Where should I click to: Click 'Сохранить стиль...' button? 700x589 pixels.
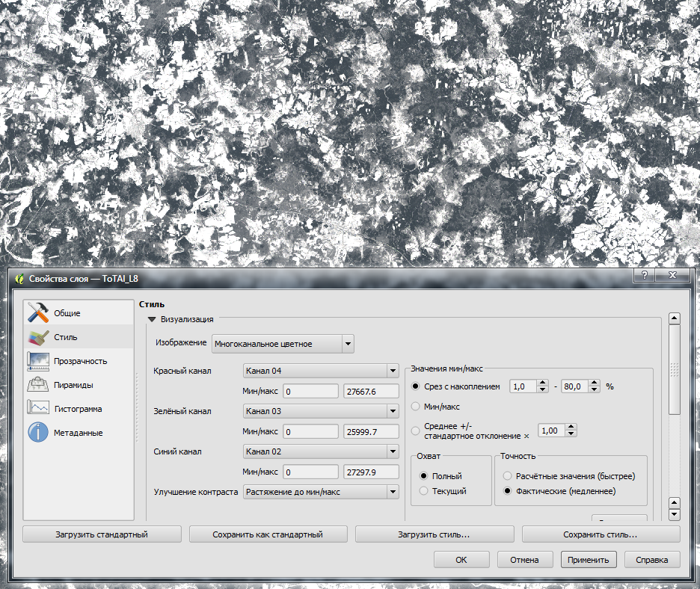tap(601, 534)
